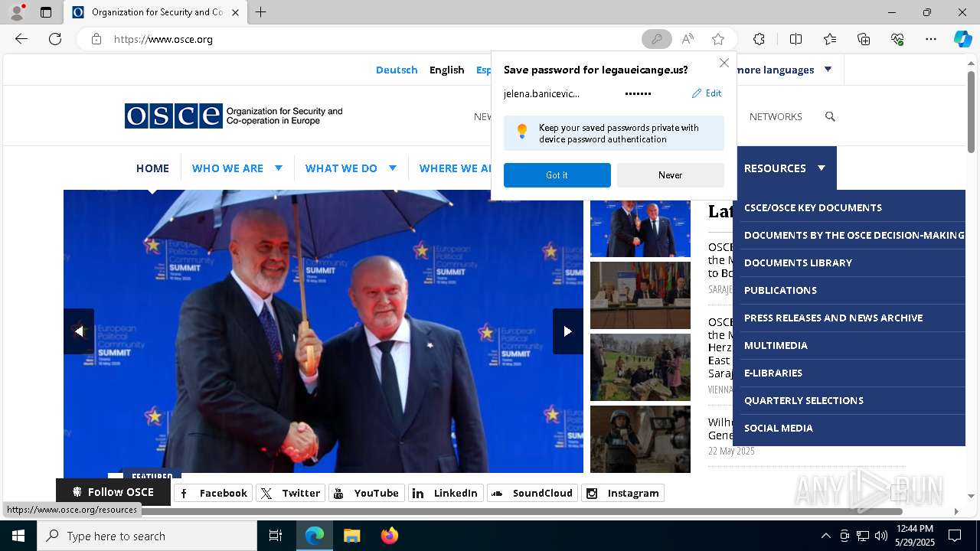Open OSCE SoundCloud page
The height and width of the screenshot is (551, 980).
[x=532, y=494]
